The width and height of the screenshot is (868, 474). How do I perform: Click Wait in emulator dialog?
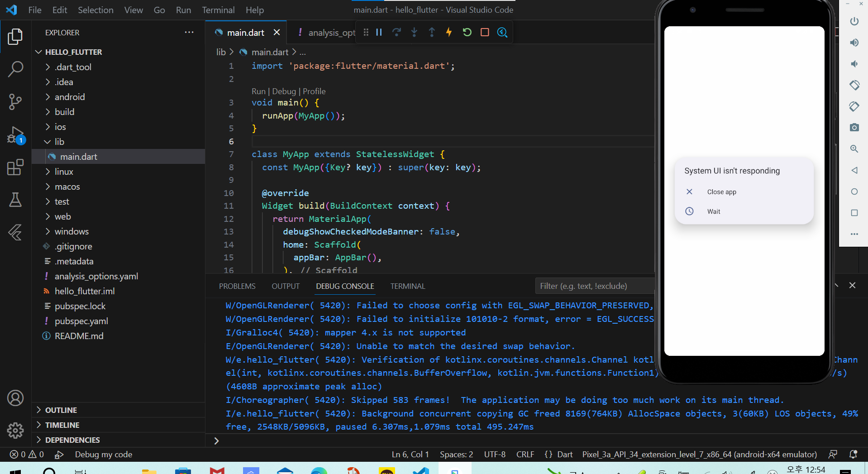pos(744,211)
